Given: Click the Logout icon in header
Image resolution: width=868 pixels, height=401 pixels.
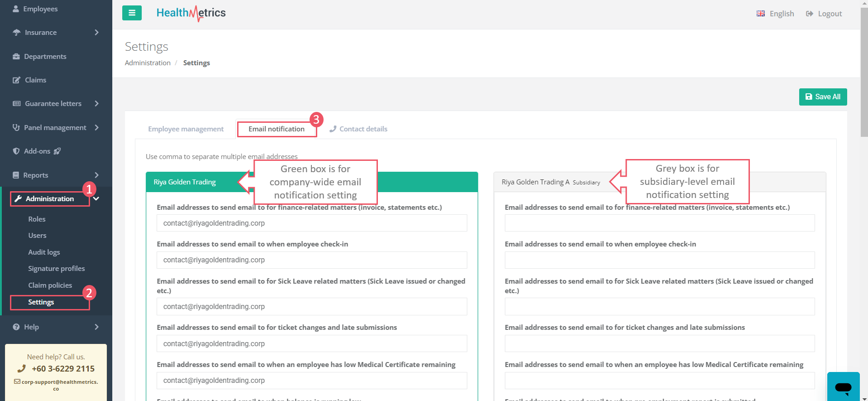Looking at the screenshot, I should coord(809,14).
